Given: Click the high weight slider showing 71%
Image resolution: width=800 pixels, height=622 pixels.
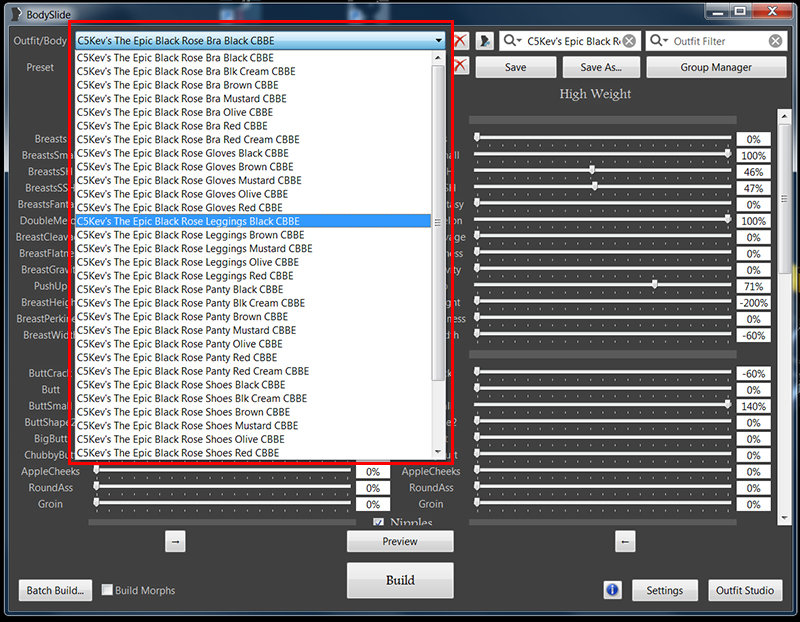Looking at the screenshot, I should coord(602,285).
